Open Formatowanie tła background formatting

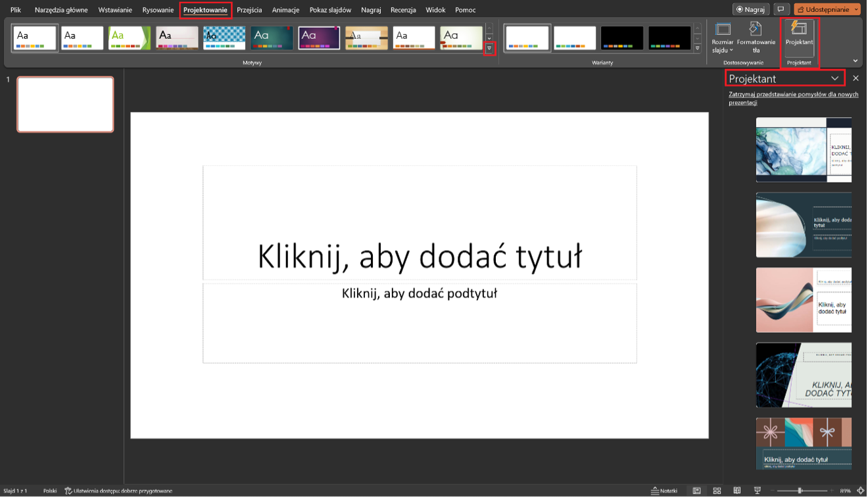point(756,37)
